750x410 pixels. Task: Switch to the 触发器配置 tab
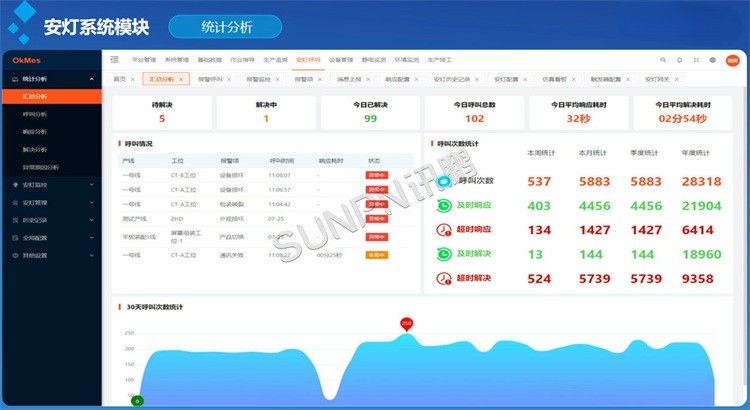(606, 79)
